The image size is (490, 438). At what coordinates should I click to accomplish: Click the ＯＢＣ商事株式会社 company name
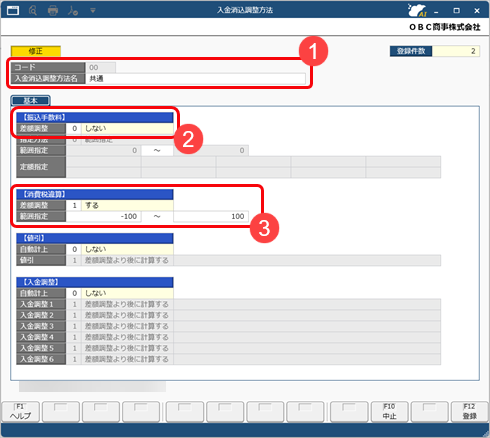click(445, 27)
